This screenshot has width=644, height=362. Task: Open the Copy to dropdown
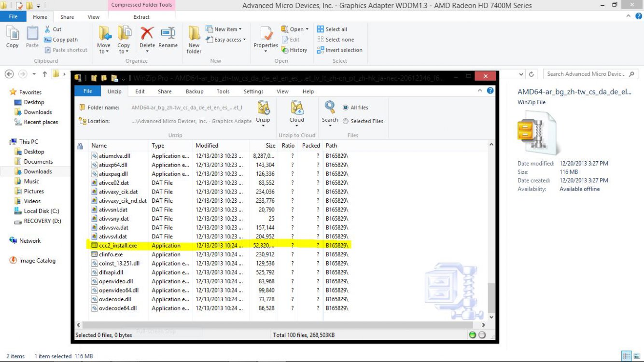click(124, 49)
